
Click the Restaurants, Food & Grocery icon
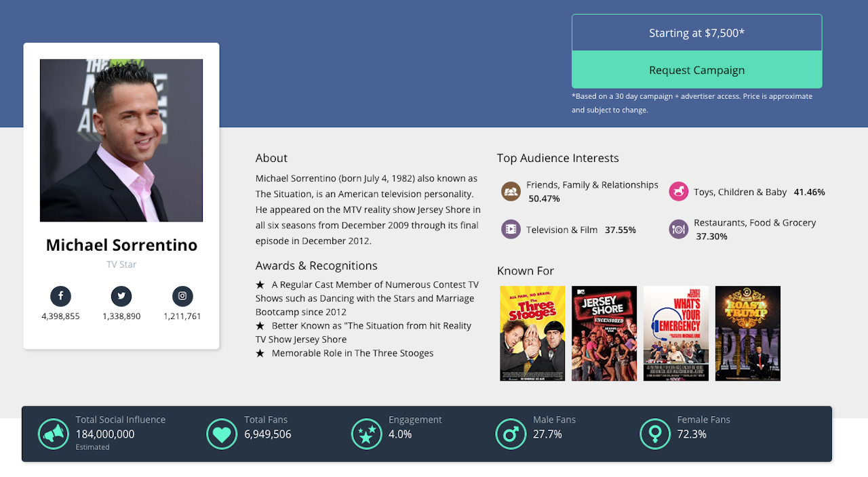[x=678, y=229]
